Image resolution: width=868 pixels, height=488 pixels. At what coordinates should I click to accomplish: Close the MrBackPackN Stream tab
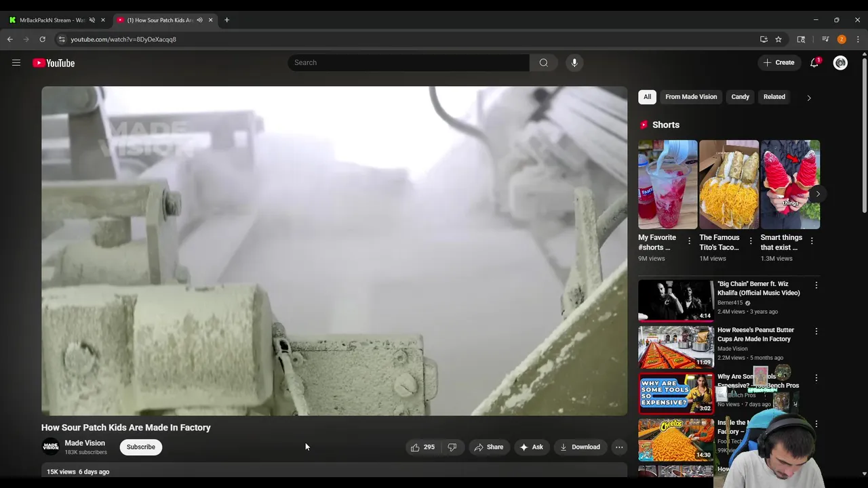click(103, 20)
